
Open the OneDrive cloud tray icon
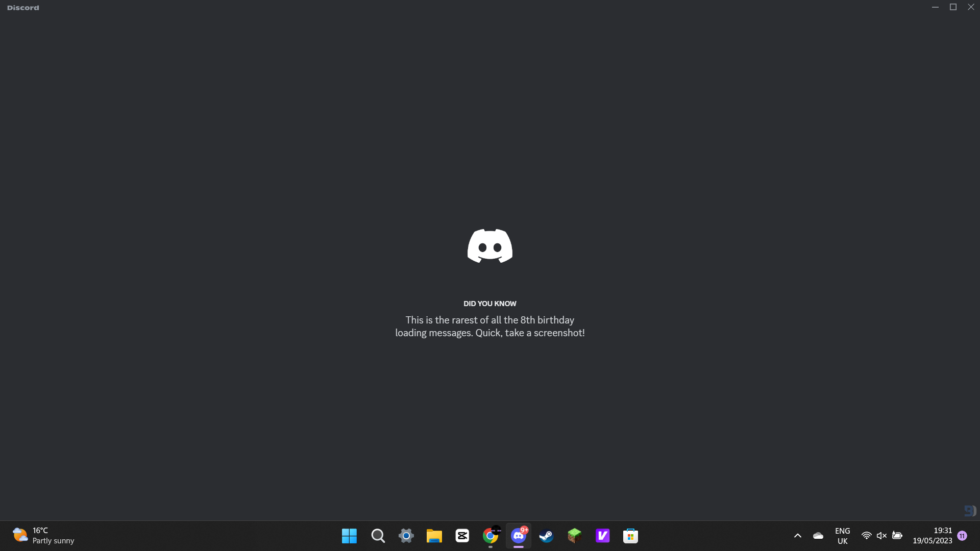pyautogui.click(x=818, y=536)
